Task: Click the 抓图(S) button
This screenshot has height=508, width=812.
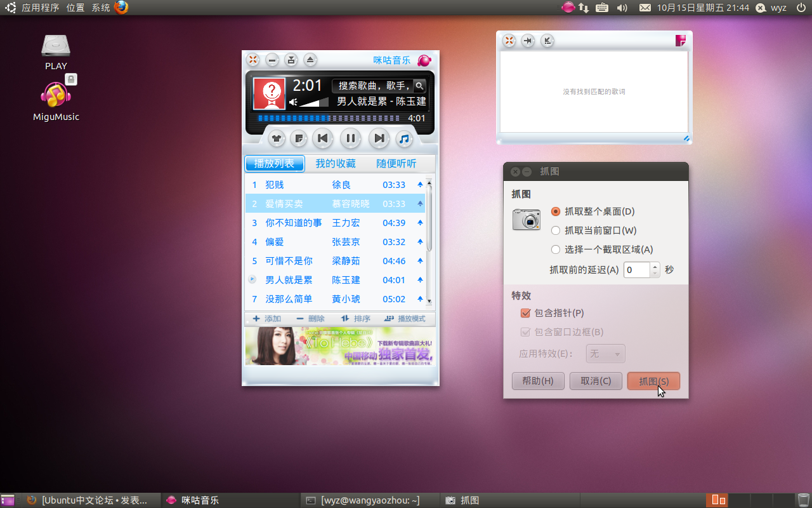Action: click(653, 381)
